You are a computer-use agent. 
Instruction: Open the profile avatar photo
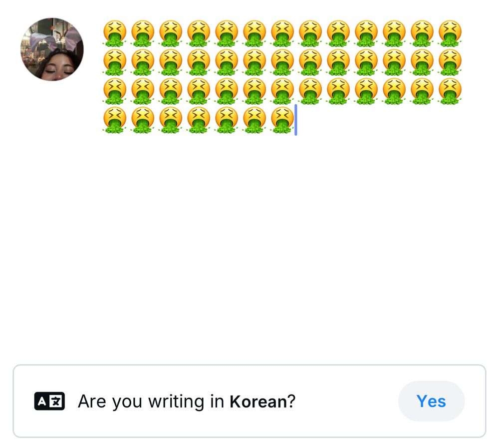52,49
